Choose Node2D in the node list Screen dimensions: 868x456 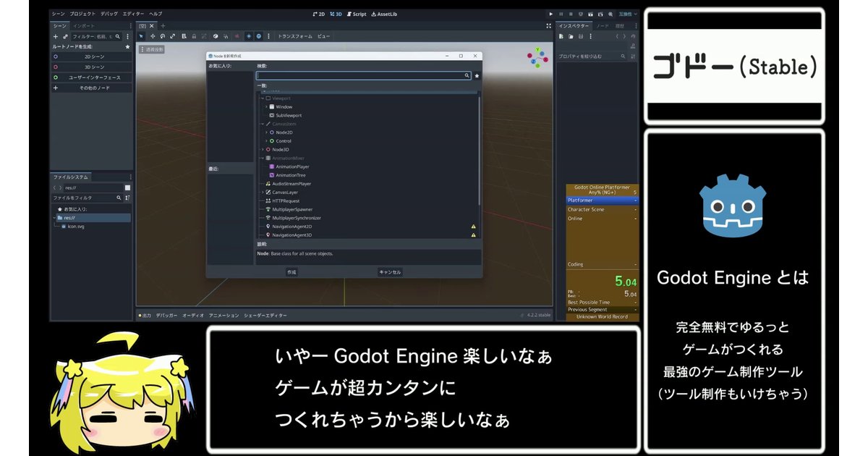click(x=282, y=132)
